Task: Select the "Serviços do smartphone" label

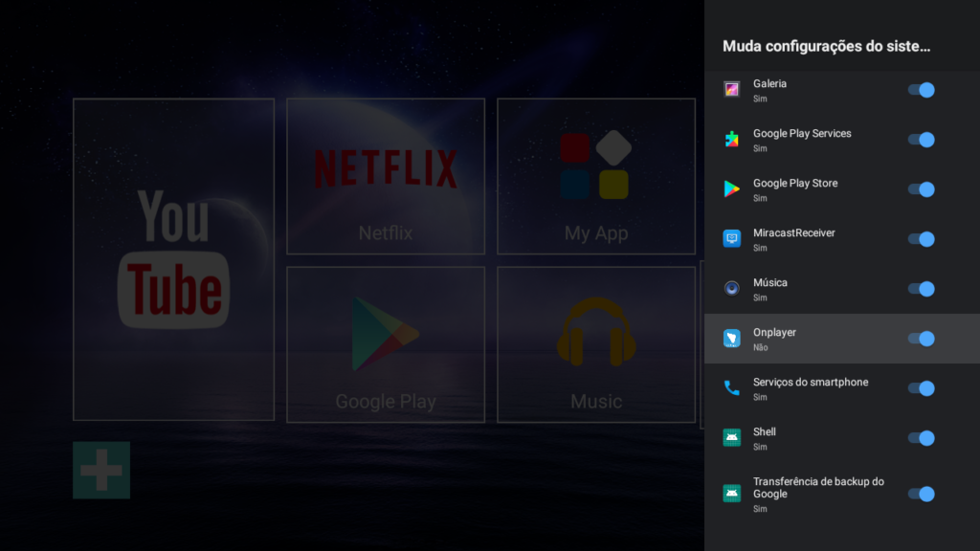Action: 811,382
